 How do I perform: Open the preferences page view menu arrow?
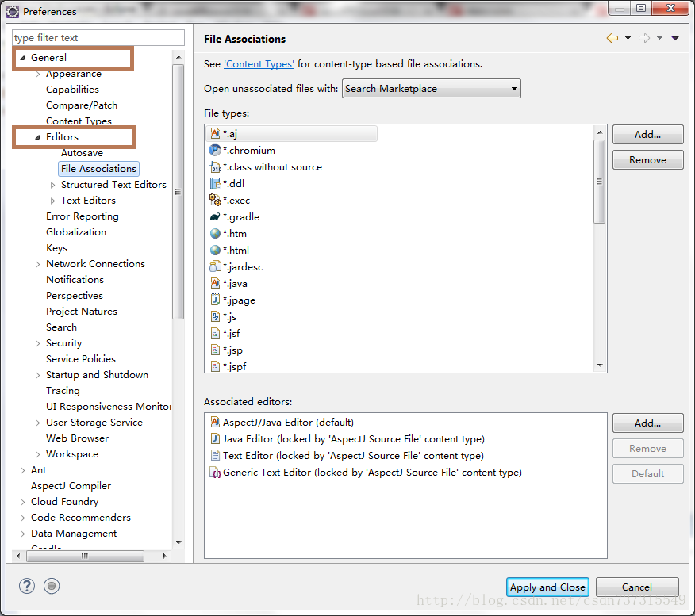tap(675, 38)
